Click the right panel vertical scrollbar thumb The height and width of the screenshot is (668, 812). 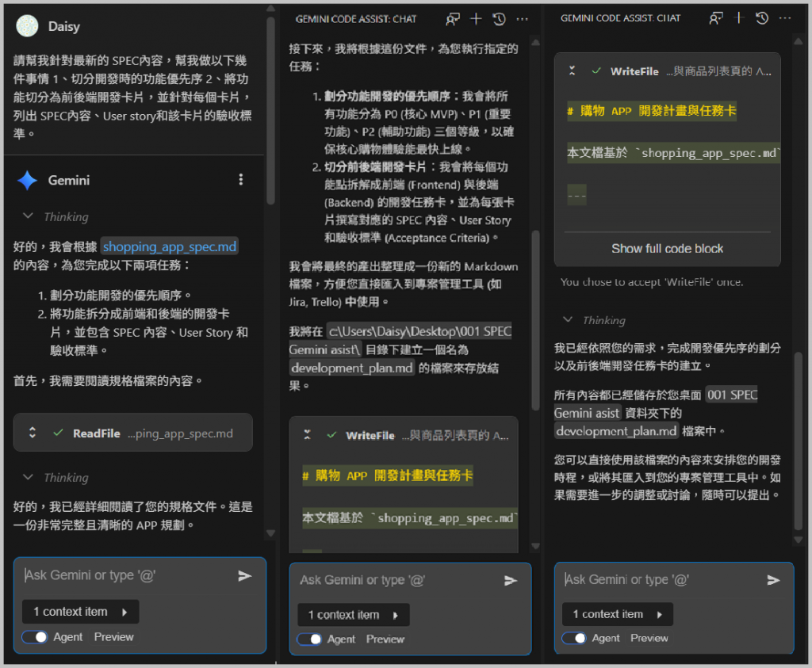799,441
